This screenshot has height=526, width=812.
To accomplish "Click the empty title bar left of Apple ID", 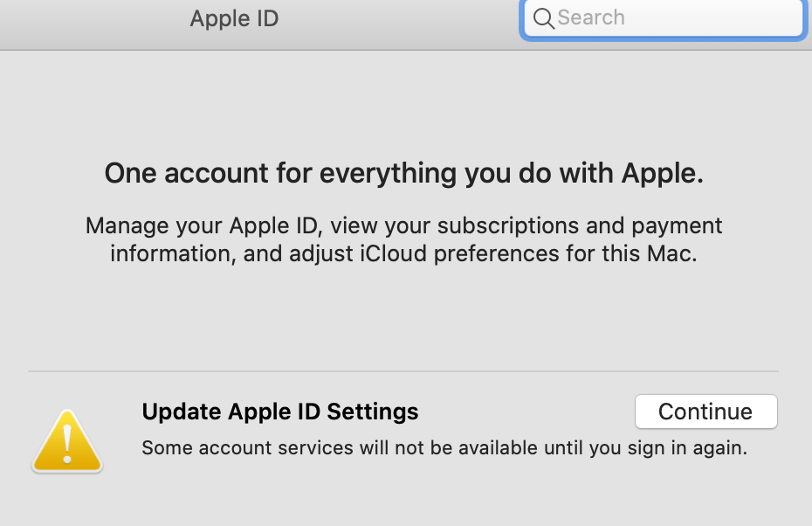I will [87, 18].
